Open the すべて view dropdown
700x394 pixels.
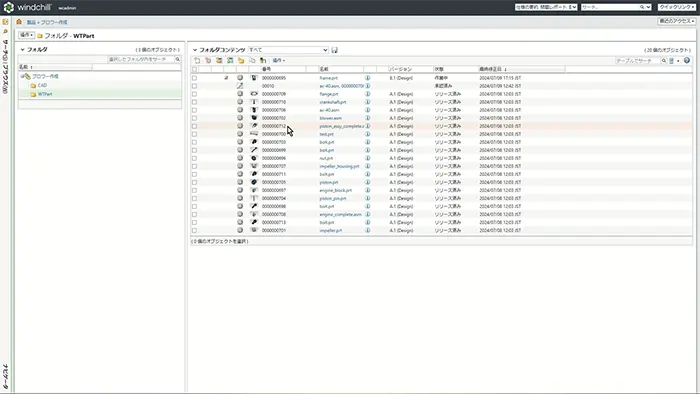click(x=288, y=50)
